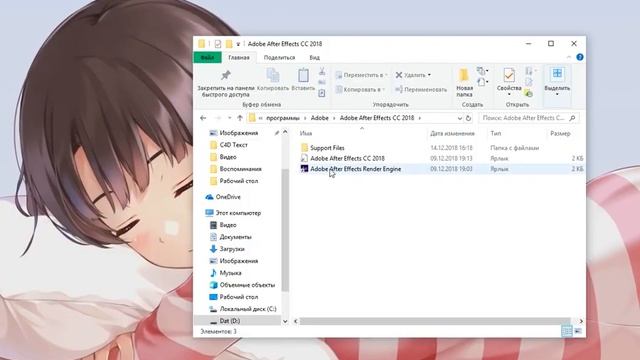Click the edit icon in the Открыть group
Viewport: 640px width, 360px height.
(529, 82)
